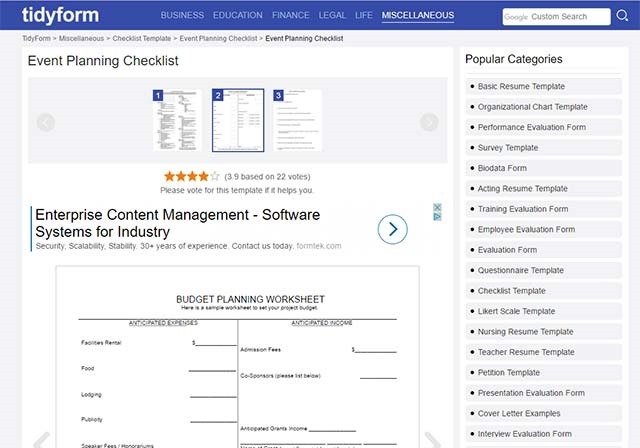Rate template with third star
The width and height of the screenshot is (640, 448).
point(192,176)
